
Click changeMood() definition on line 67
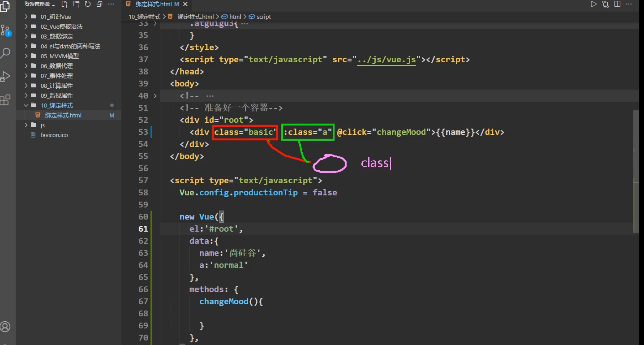pyautogui.click(x=231, y=301)
